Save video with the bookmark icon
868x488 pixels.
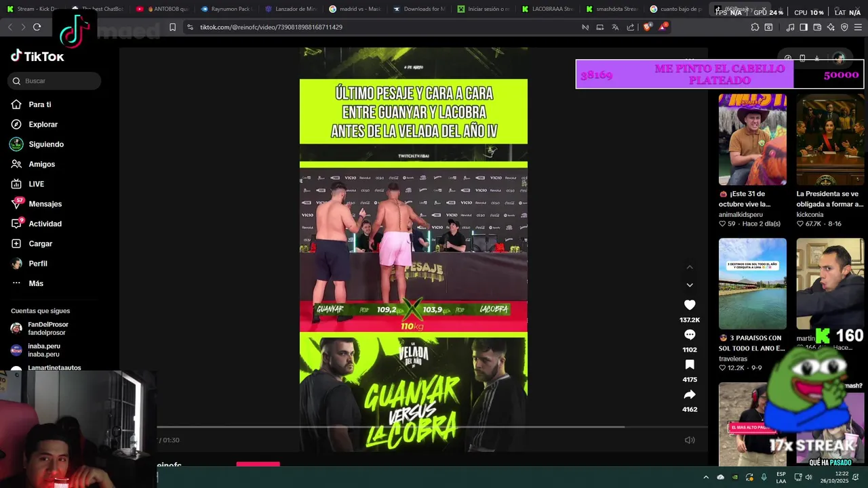(690, 365)
